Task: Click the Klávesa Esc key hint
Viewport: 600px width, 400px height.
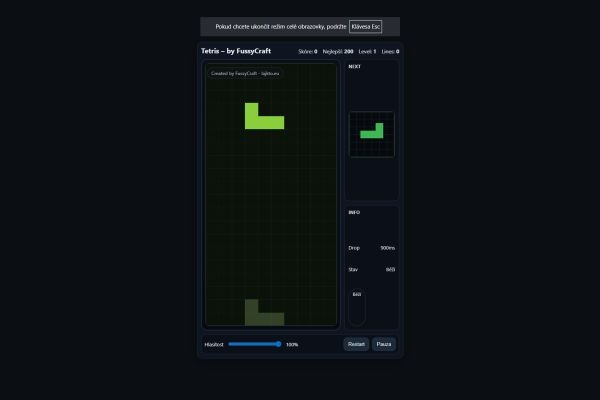Action: [x=365, y=27]
